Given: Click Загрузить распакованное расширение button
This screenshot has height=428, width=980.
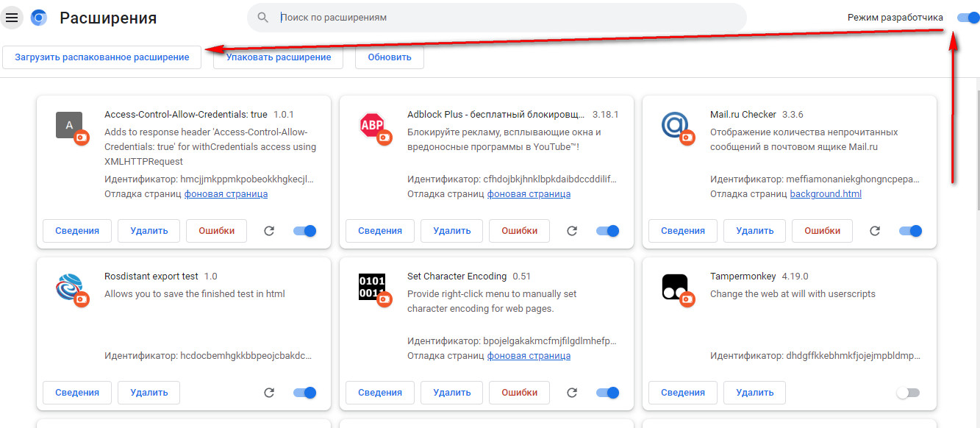Looking at the screenshot, I should pyautogui.click(x=101, y=57).
